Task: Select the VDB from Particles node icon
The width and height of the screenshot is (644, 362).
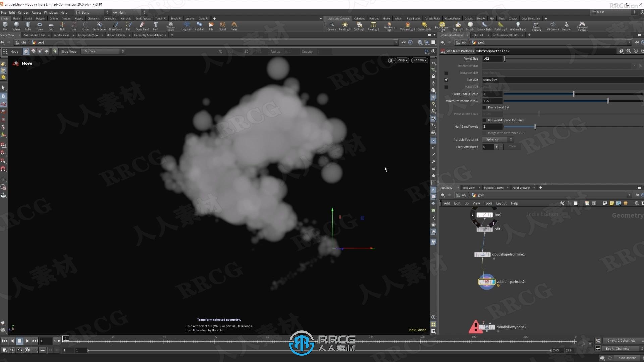Action: pos(486,281)
